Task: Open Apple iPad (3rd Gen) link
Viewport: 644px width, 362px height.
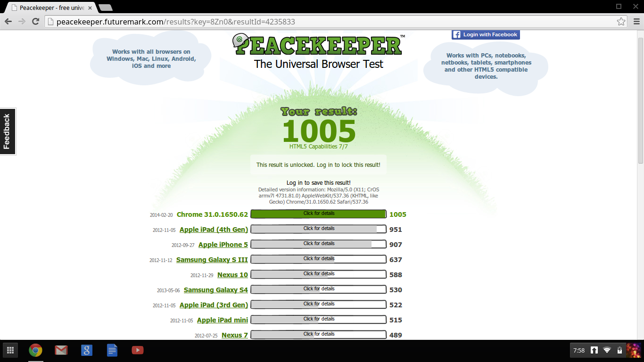Action: tap(214, 305)
